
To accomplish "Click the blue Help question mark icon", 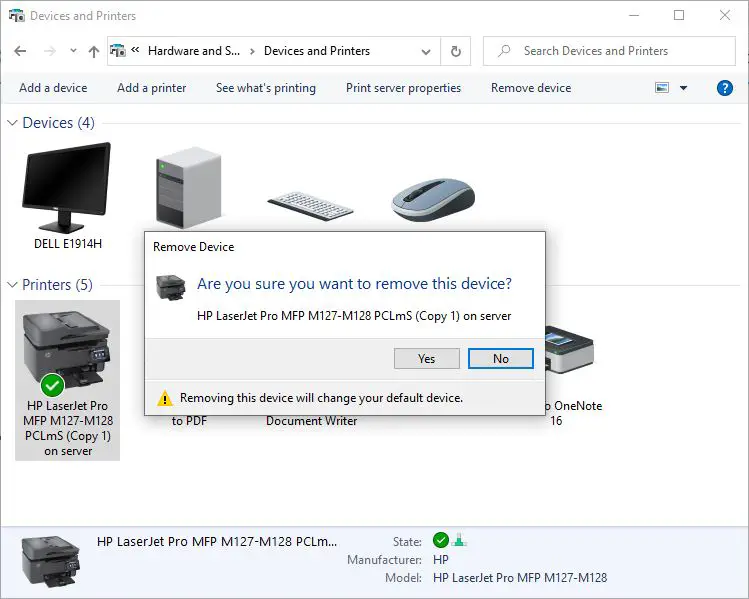I will click(725, 88).
